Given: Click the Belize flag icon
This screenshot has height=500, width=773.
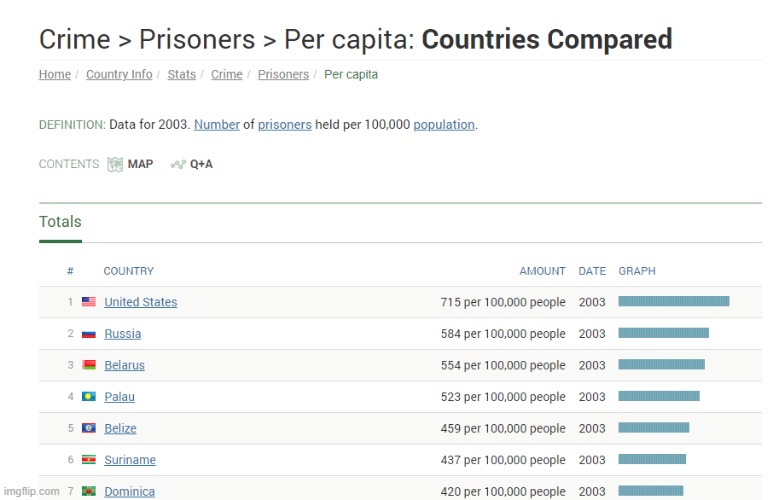Looking at the screenshot, I should (x=89, y=428).
